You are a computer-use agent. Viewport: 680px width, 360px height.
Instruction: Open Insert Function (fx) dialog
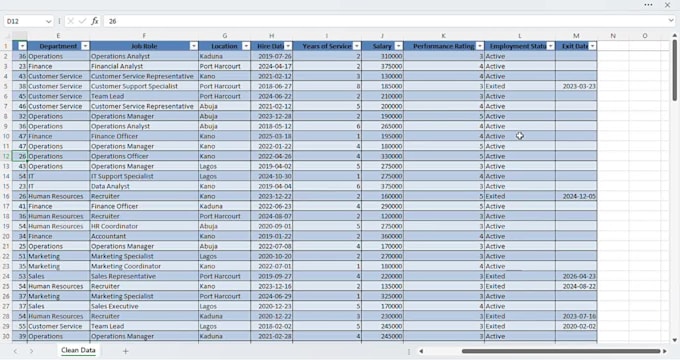pyautogui.click(x=95, y=21)
